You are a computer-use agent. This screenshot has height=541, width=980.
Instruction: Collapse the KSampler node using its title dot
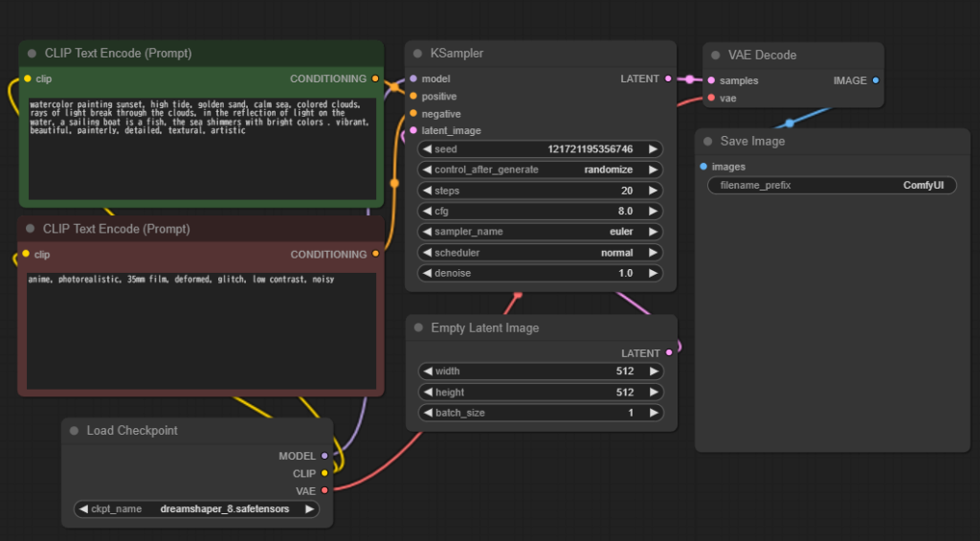point(418,54)
